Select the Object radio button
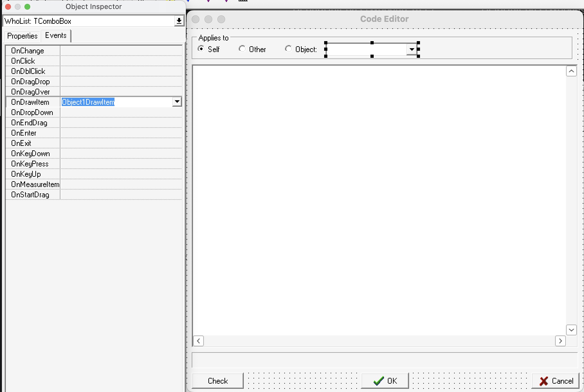The height and width of the screenshot is (392, 584). coord(288,49)
